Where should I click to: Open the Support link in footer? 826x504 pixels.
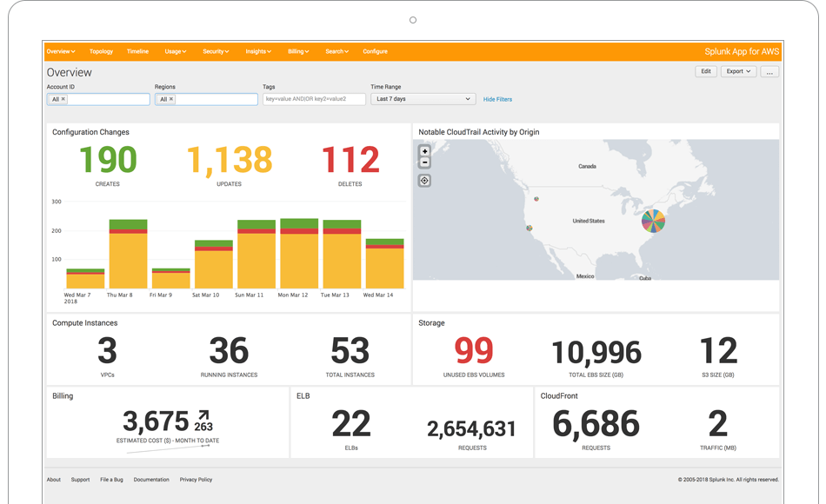[80, 480]
